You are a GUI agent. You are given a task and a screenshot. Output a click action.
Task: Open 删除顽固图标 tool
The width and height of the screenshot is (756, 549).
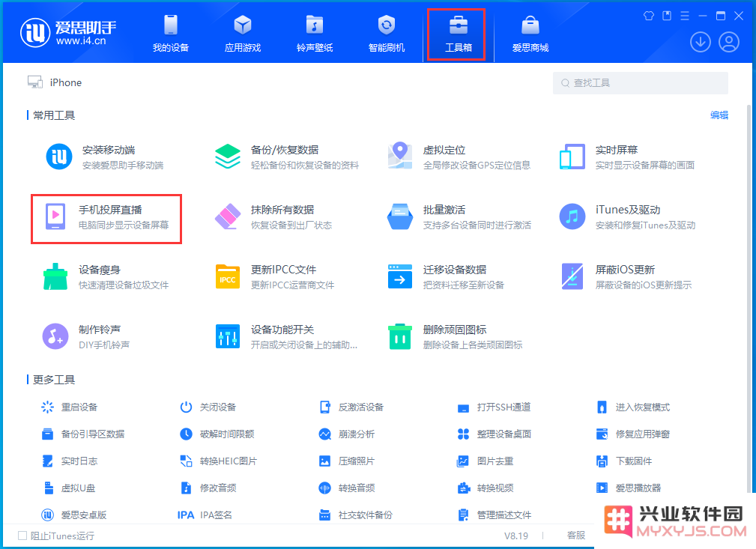pyautogui.click(x=455, y=336)
